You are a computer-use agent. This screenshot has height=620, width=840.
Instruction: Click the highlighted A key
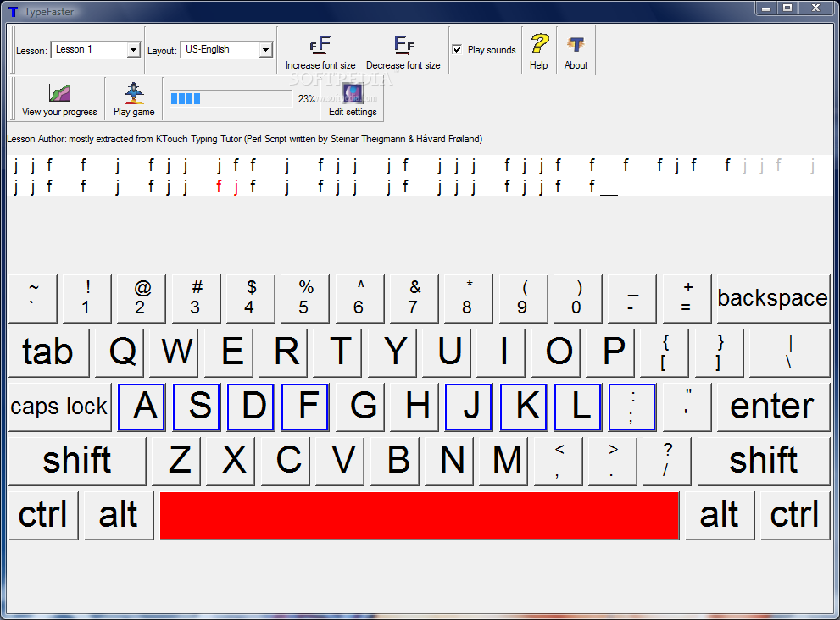click(x=142, y=407)
